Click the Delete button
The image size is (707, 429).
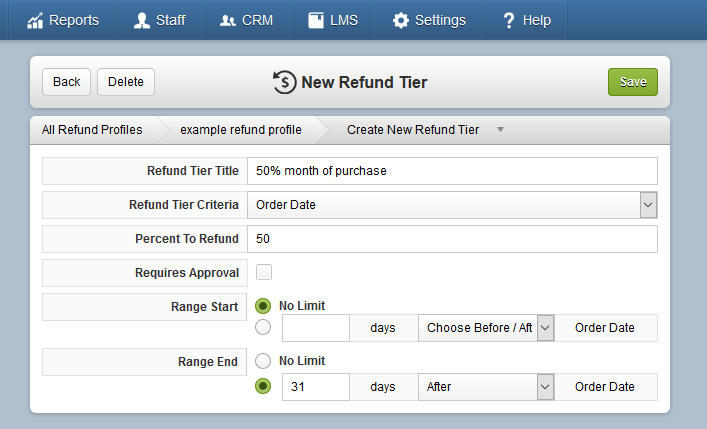(x=126, y=82)
